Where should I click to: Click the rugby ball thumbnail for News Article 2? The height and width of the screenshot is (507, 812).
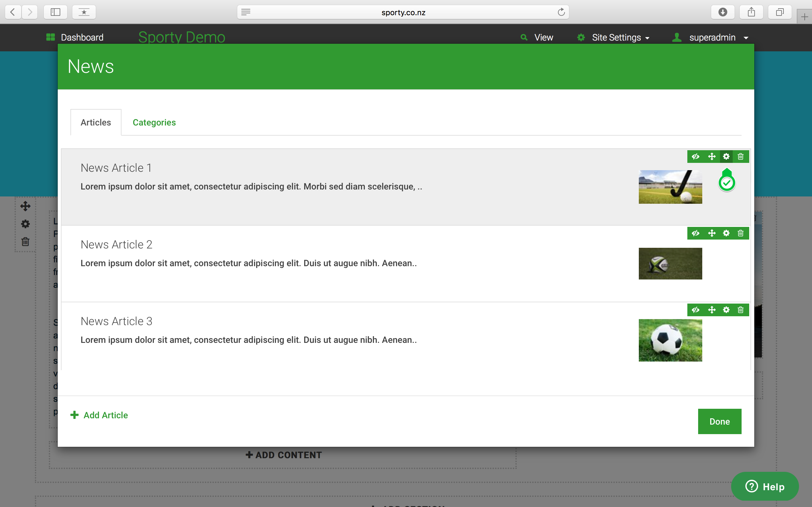[670, 264]
